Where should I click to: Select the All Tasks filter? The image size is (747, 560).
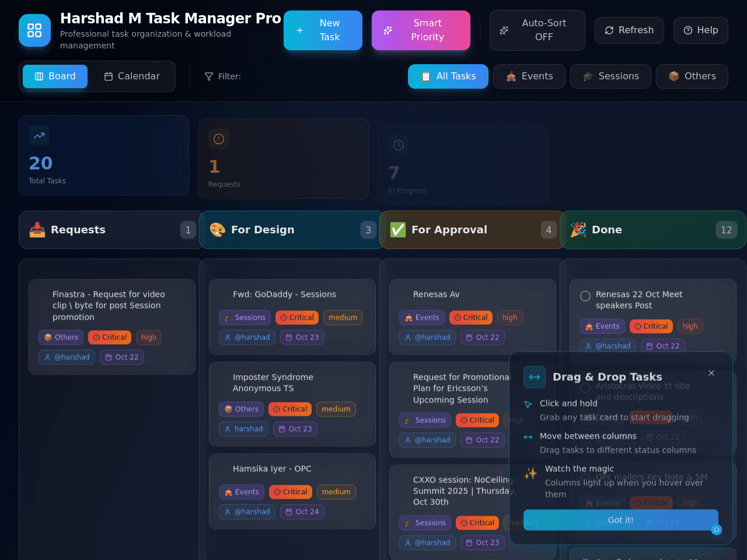point(448,76)
